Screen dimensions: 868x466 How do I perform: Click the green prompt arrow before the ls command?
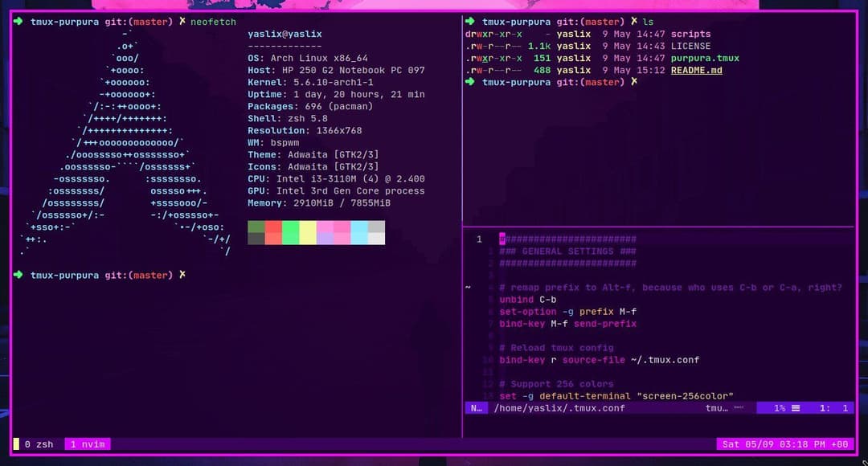[470, 22]
